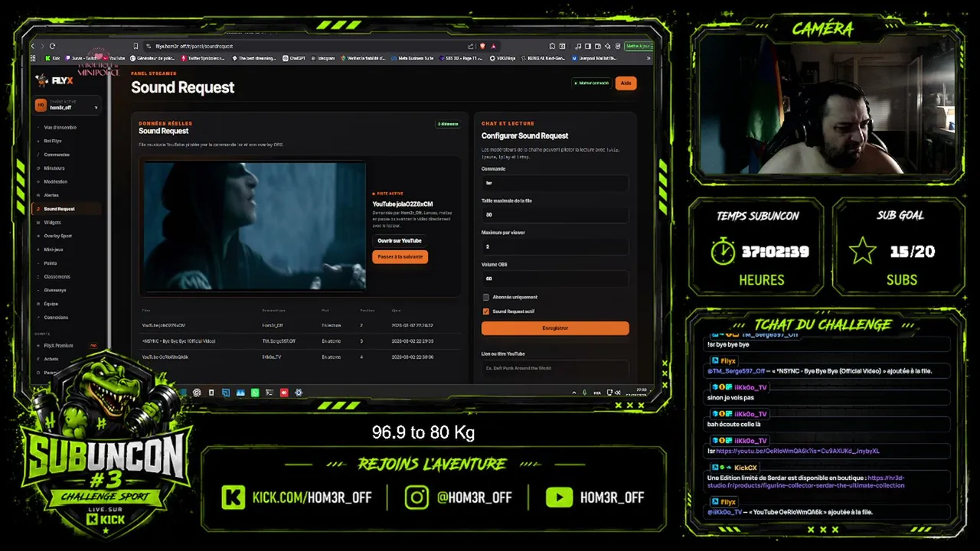Click the iiKk0o_TV requester cell in the queue
980x551 pixels.
[272, 357]
